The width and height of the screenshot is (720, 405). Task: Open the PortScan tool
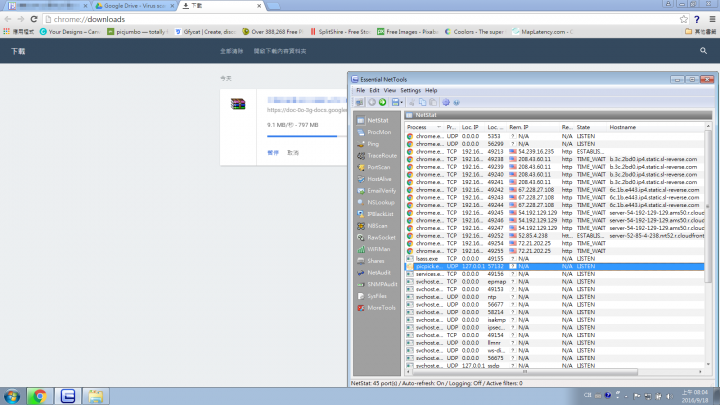pyautogui.click(x=374, y=167)
